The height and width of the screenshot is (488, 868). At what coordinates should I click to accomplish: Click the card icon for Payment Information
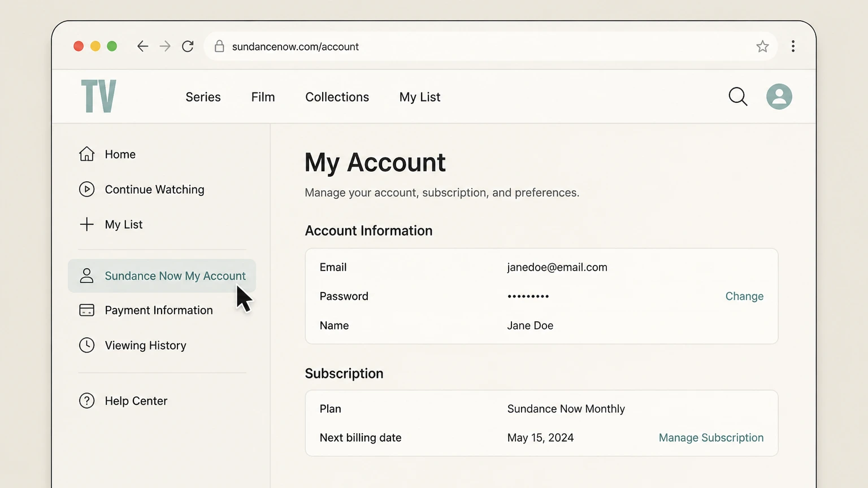coord(86,310)
